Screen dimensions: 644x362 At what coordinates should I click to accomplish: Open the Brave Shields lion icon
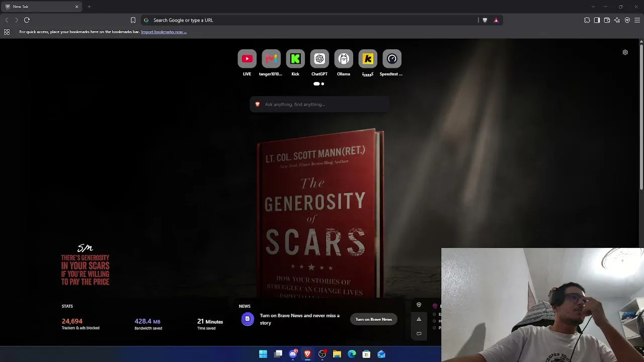coord(485,20)
